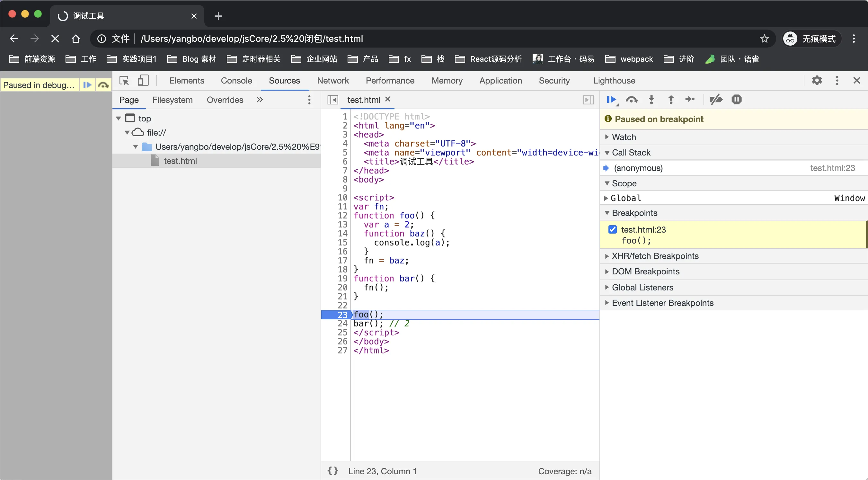Collapse the file:// origin node
Image resolution: width=868 pixels, height=480 pixels.
coord(127,132)
